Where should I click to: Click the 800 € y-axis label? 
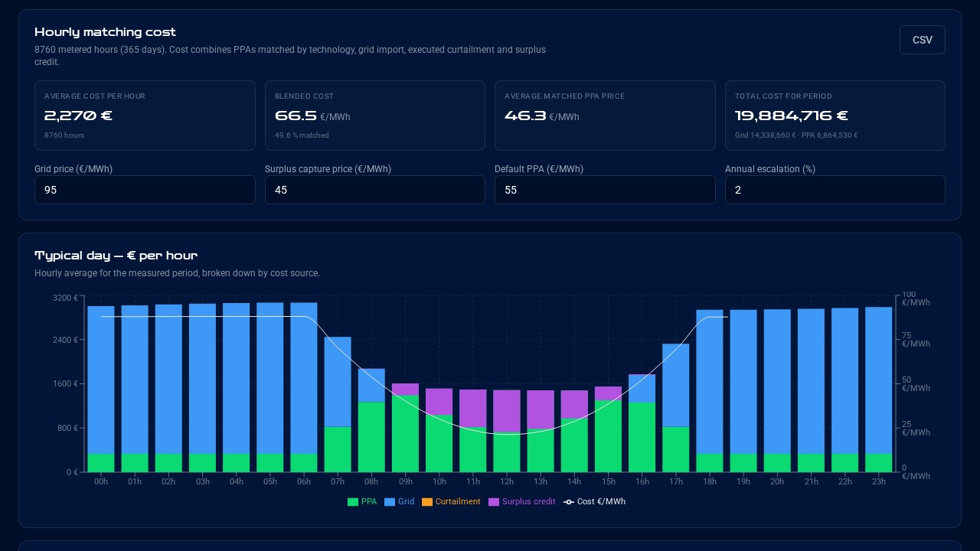click(x=67, y=428)
